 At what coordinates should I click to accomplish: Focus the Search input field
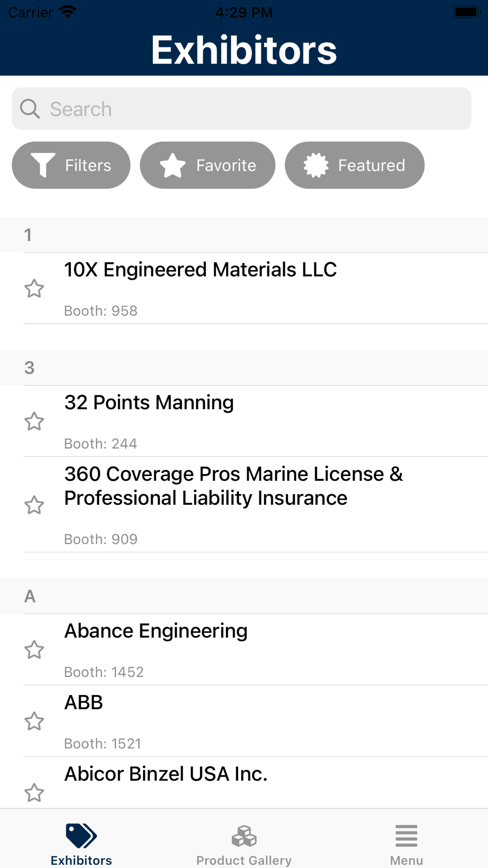coord(254,109)
